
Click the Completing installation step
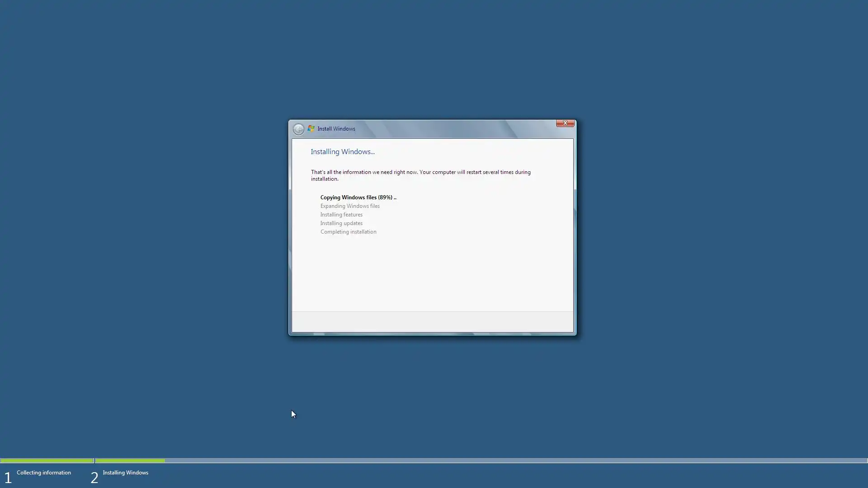click(348, 232)
